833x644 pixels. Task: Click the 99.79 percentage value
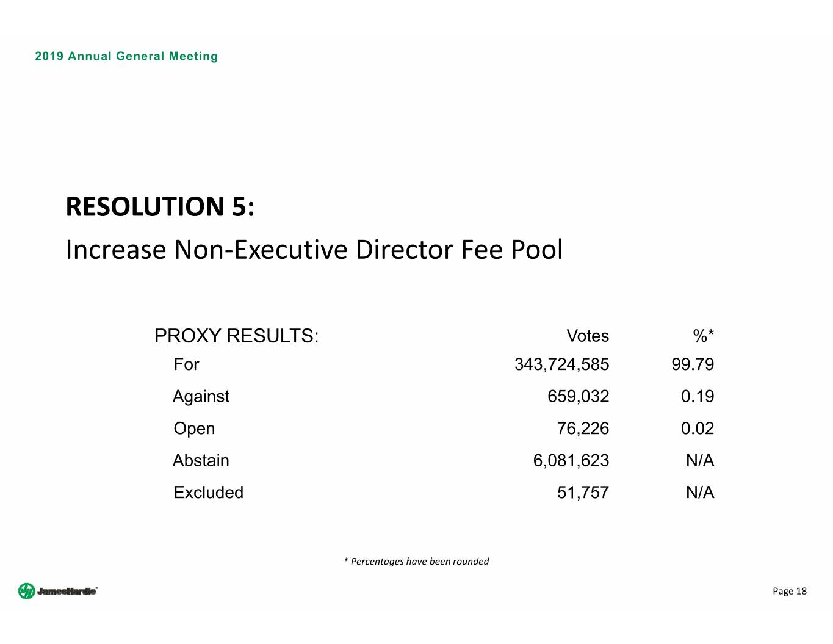click(x=693, y=364)
